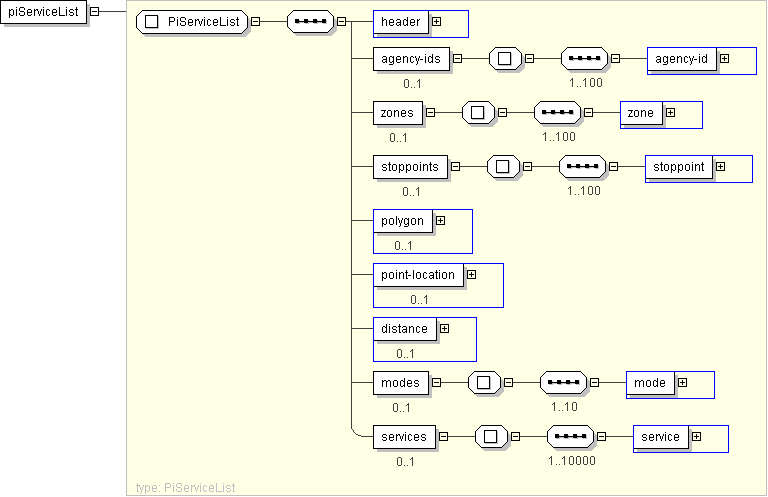768x497 pixels.
Task: Select the stoppoints element box
Action: 410,167
